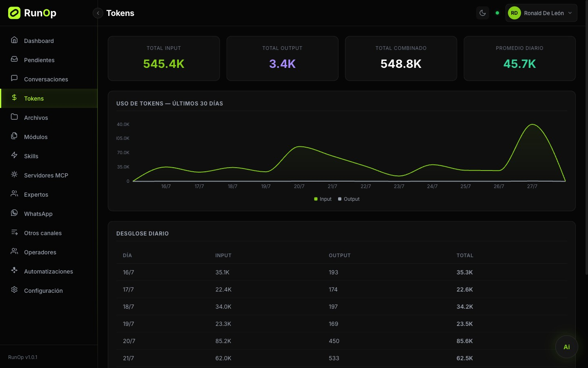The height and width of the screenshot is (368, 588).
Task: Toggle the Input series legend
Action: point(323,199)
